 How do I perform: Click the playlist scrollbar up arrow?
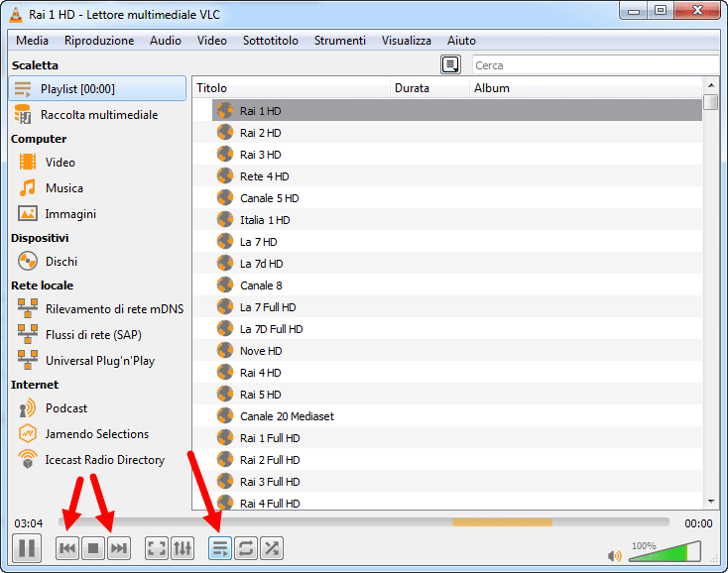point(711,85)
